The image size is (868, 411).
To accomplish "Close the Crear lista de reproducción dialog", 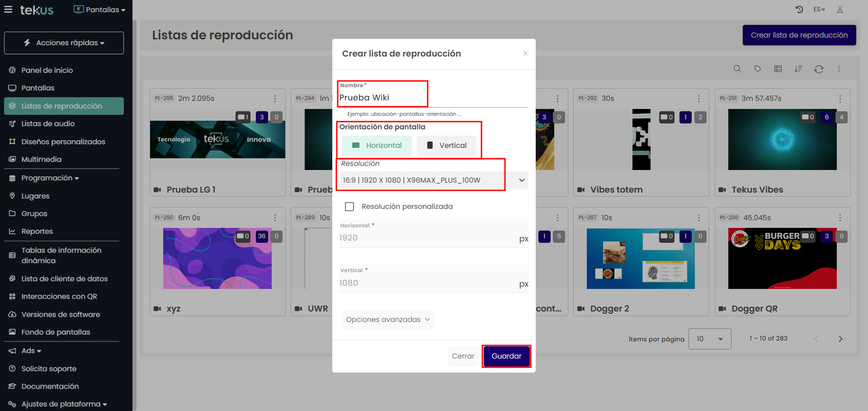I will (x=525, y=53).
